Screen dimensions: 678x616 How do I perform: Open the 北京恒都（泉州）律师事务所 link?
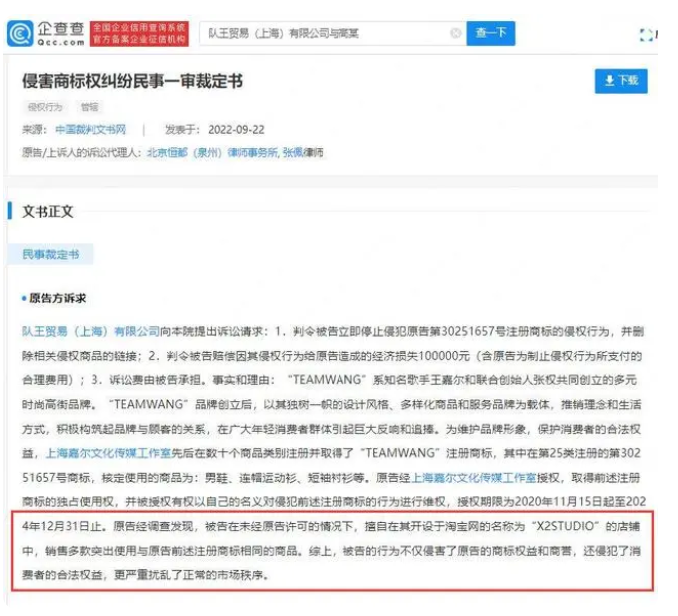[x=212, y=152]
